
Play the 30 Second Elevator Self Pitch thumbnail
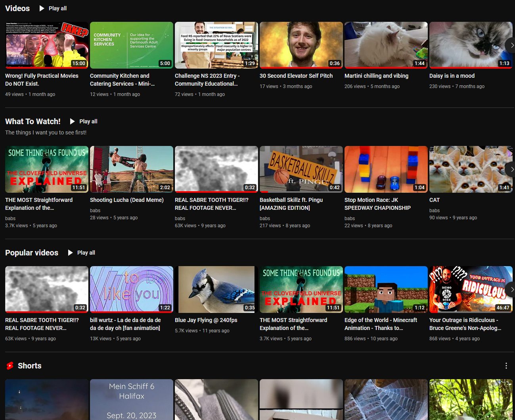(x=301, y=45)
